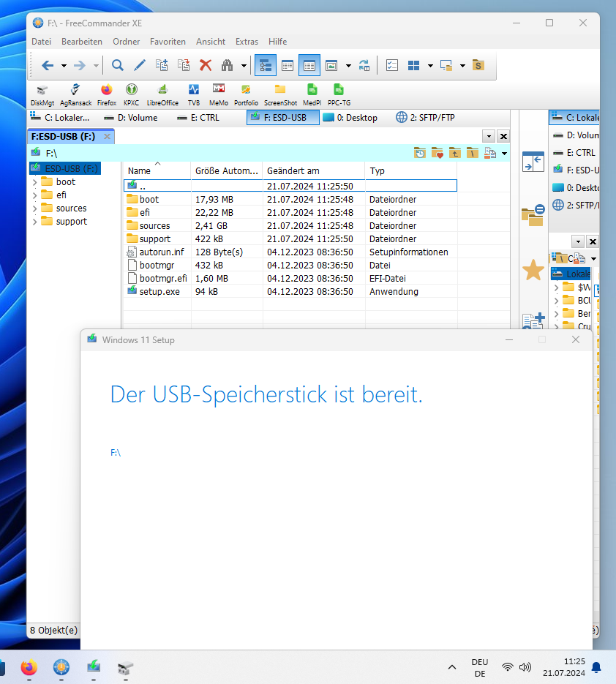Click the pencil edit icon
Viewport: 616px width, 684px height.
(140, 65)
